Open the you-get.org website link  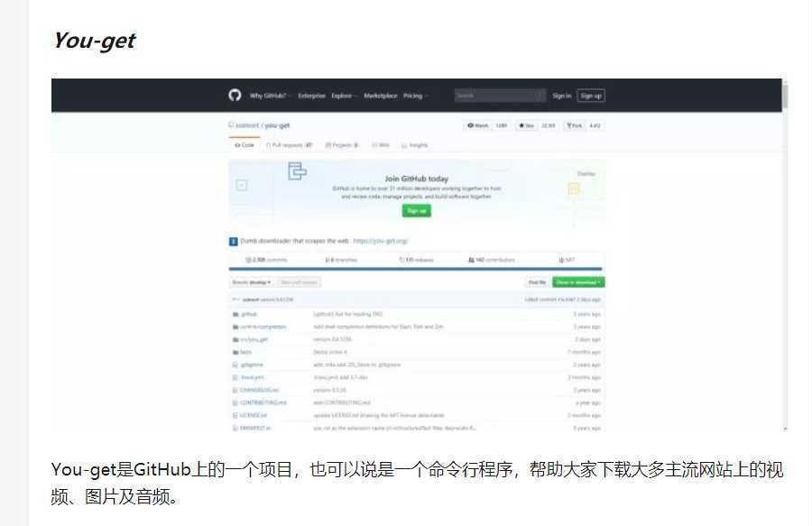coord(381,241)
